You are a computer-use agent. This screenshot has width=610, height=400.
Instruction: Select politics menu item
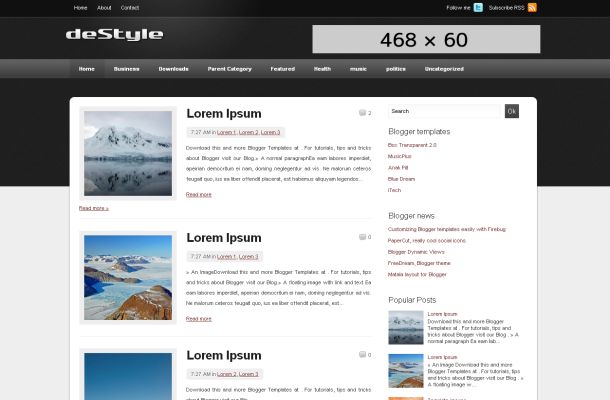pyautogui.click(x=396, y=69)
